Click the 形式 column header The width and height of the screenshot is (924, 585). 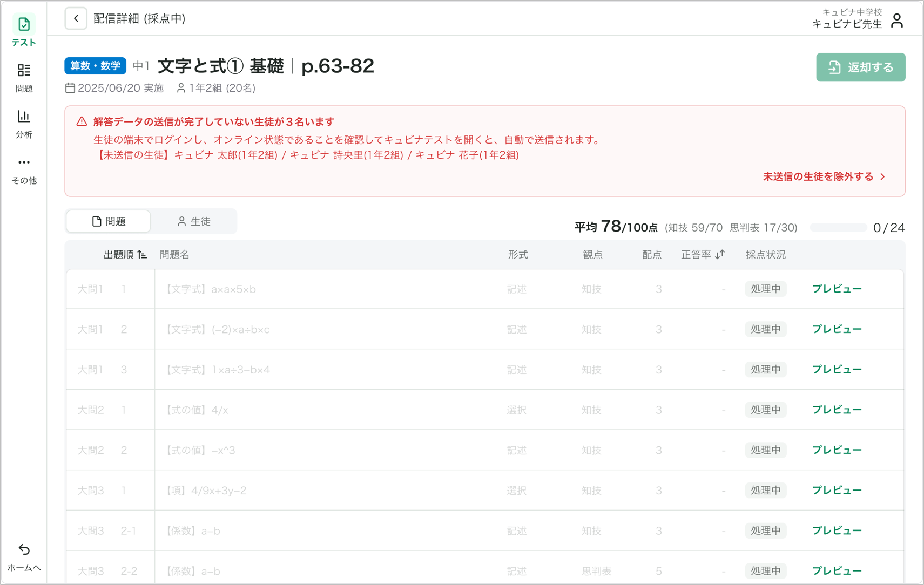tap(518, 255)
